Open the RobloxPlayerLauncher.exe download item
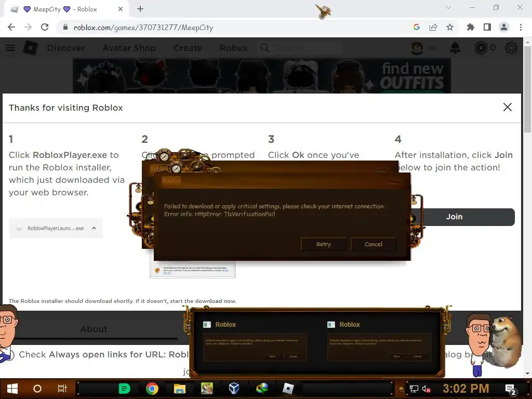Screen dimensions: 532x399 [x=56, y=229]
